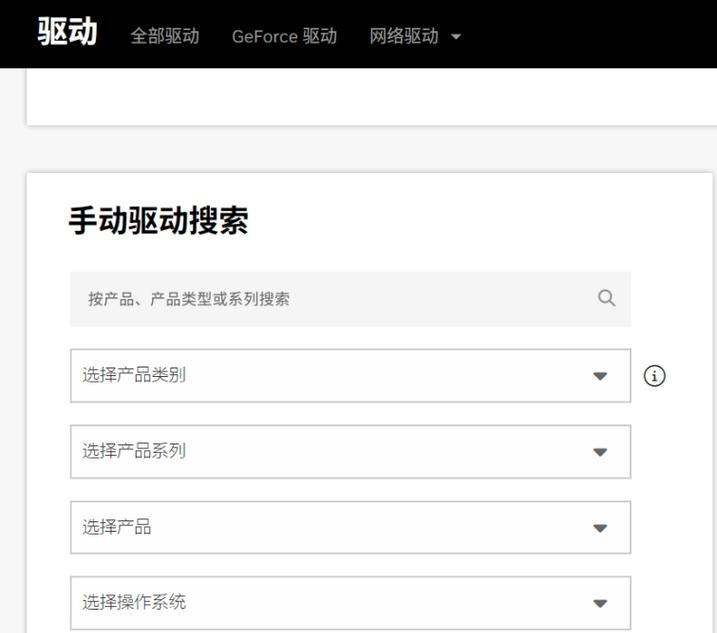
Task: Open the 选择产品系列 dropdown
Action: point(350,451)
